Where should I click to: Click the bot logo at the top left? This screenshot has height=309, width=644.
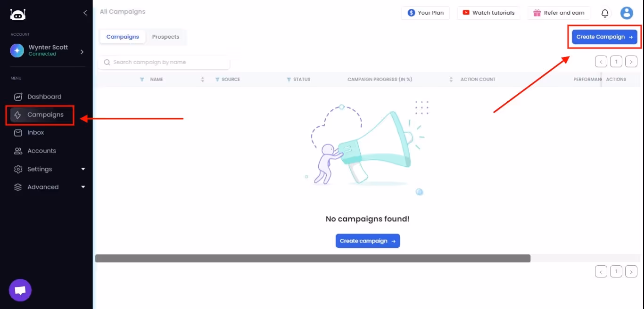point(17,15)
